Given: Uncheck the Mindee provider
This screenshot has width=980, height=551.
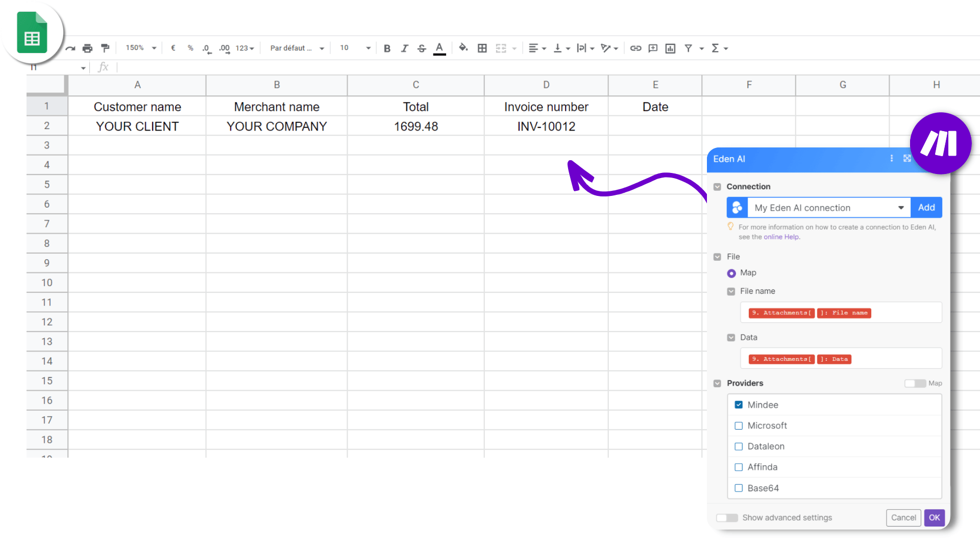Looking at the screenshot, I should [738, 405].
